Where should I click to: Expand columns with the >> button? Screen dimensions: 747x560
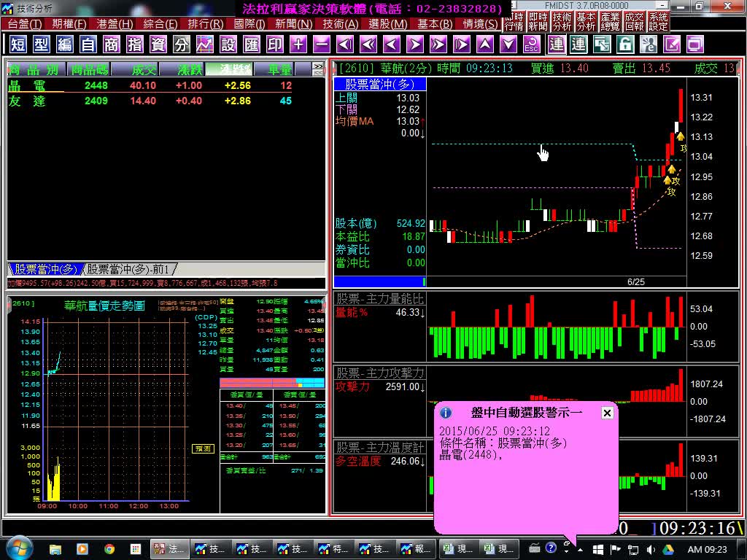coord(318,66)
